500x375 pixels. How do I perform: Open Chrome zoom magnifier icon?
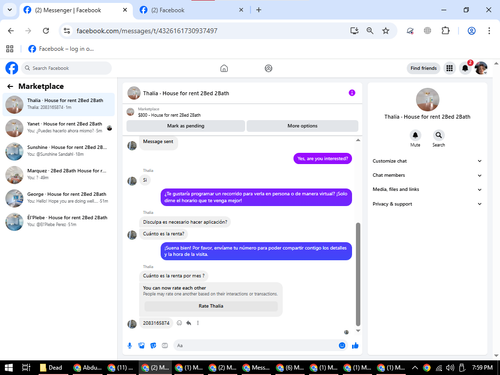point(370,31)
